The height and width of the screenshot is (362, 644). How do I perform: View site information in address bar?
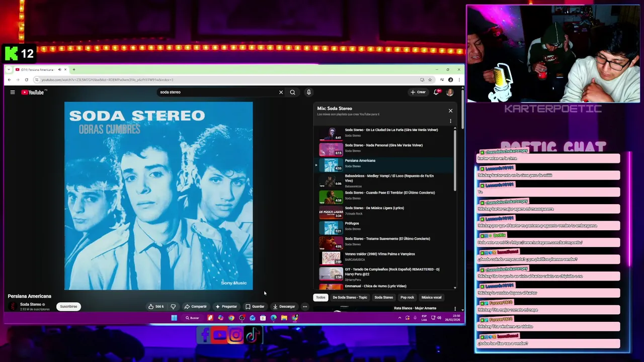tap(37, 79)
